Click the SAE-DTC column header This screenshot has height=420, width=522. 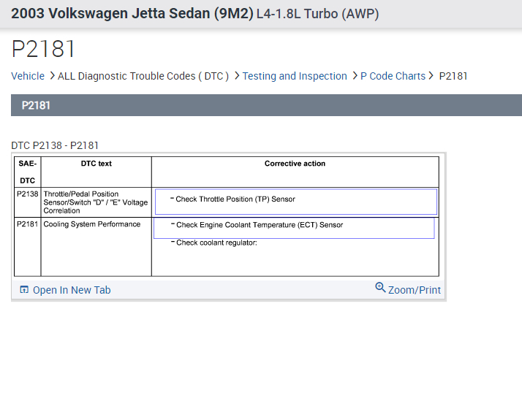coord(27,172)
